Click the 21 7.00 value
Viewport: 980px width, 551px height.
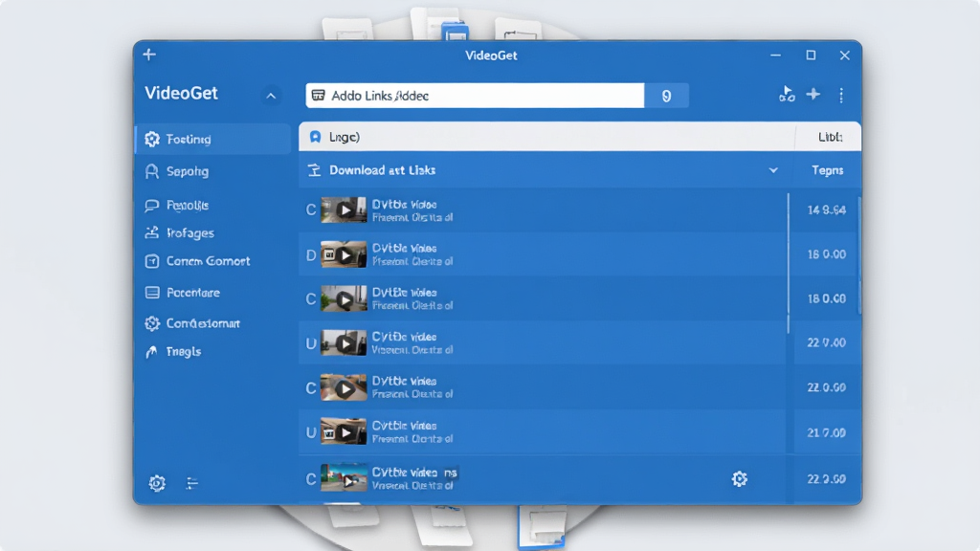(826, 432)
